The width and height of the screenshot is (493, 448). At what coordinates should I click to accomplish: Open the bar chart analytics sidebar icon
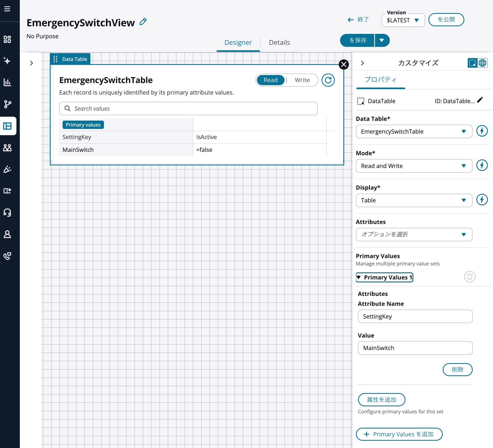click(7, 83)
